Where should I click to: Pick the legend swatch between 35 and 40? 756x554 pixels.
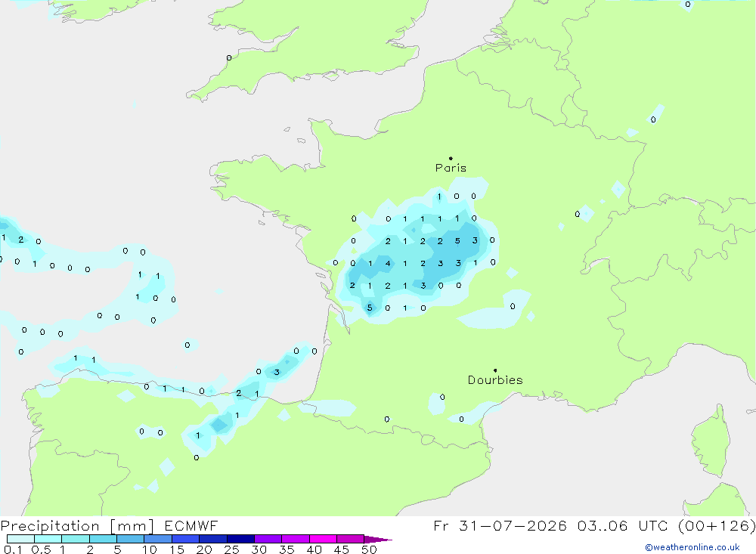tap(296, 539)
